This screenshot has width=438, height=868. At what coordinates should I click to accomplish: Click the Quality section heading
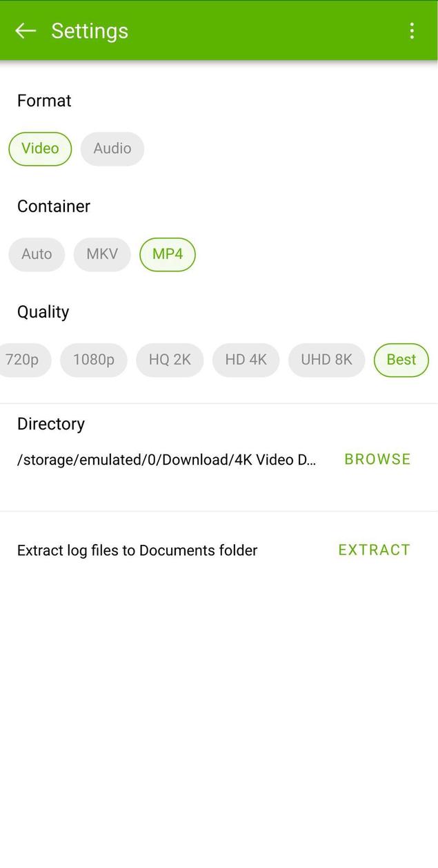click(43, 311)
